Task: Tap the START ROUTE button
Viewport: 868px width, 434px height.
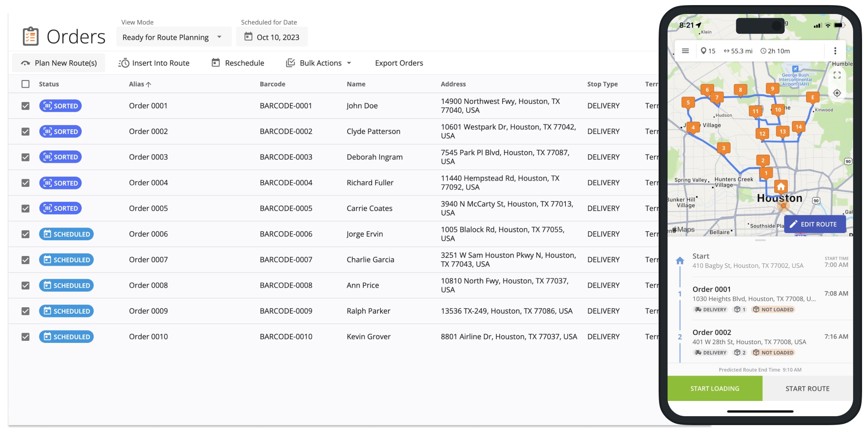Action: (807, 388)
